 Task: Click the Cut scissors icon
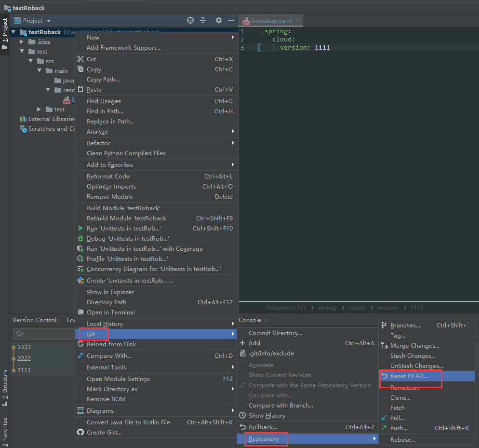[80, 59]
